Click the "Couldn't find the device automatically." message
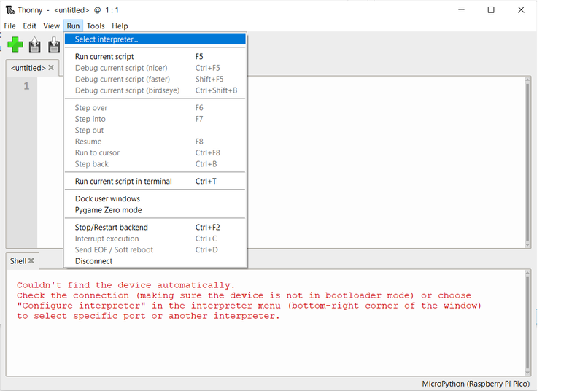 (125, 285)
